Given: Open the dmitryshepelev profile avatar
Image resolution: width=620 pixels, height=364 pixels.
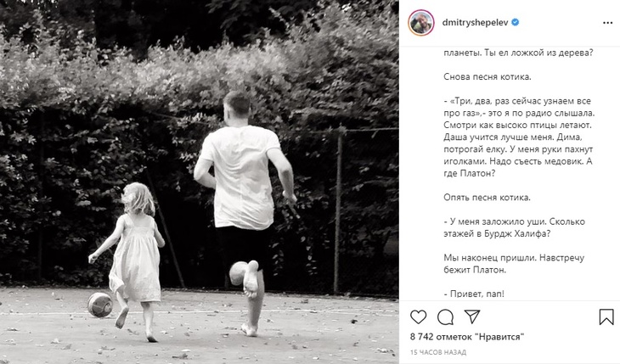Looking at the screenshot, I should pyautogui.click(x=421, y=23).
